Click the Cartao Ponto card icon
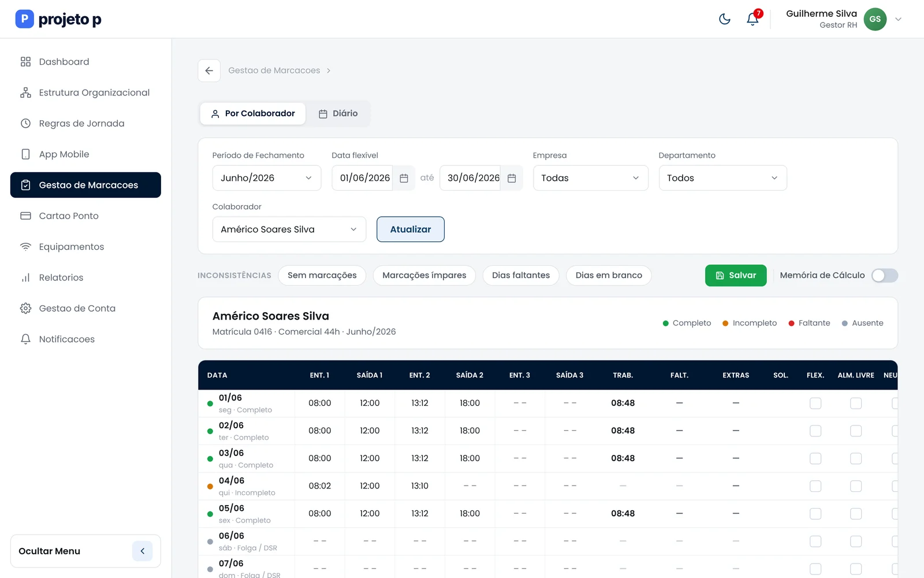The image size is (924, 578). coord(25,216)
